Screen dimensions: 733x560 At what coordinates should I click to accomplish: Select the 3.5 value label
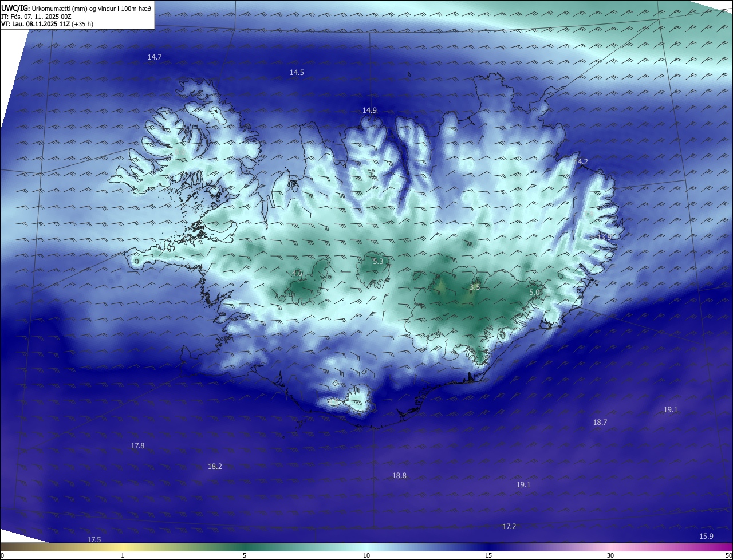point(475,287)
